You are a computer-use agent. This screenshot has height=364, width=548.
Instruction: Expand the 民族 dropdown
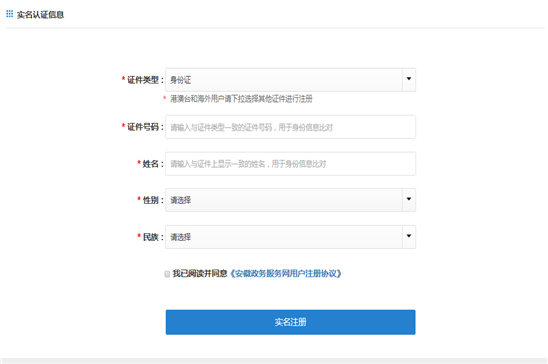coord(290,237)
